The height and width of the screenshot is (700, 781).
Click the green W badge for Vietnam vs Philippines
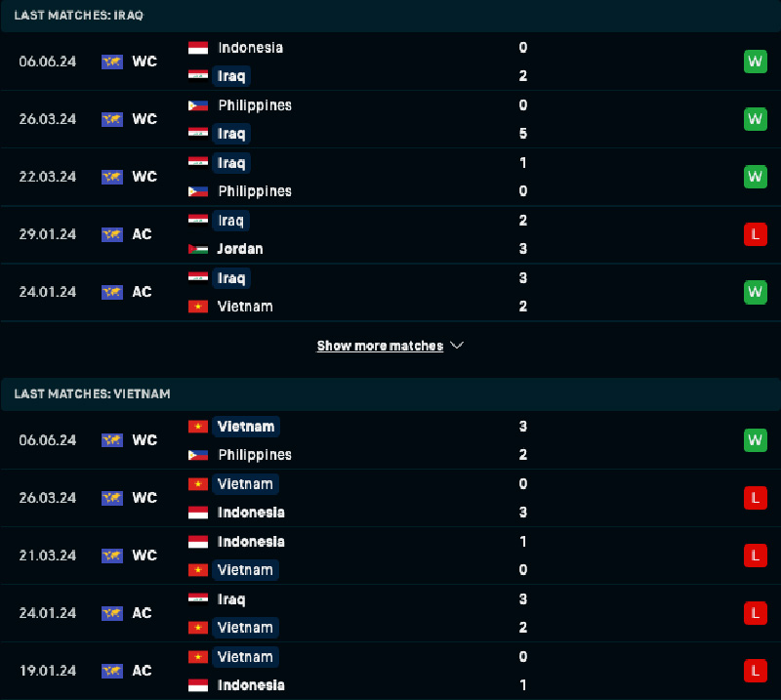pyautogui.click(x=755, y=440)
